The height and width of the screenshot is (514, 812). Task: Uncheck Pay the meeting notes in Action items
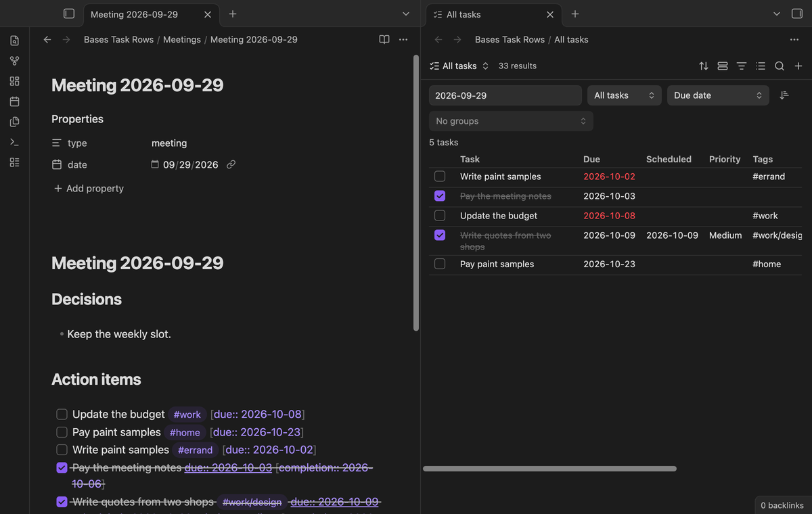(62, 467)
